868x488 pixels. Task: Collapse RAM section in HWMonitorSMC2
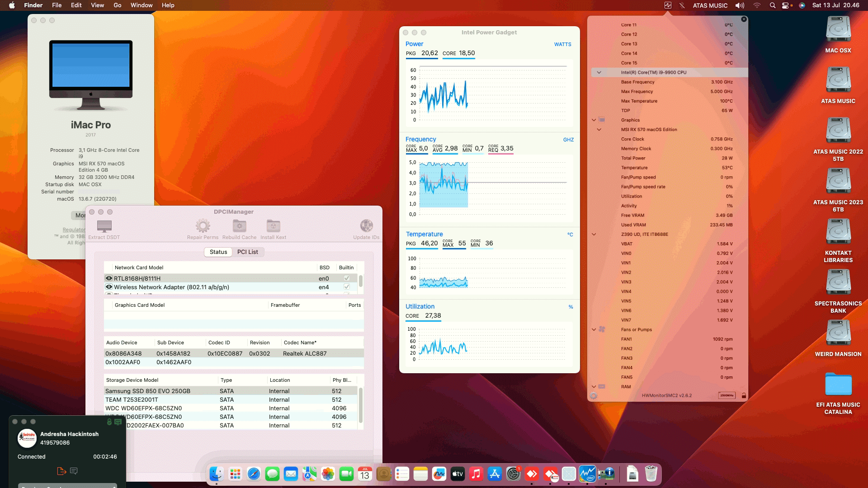(594, 387)
